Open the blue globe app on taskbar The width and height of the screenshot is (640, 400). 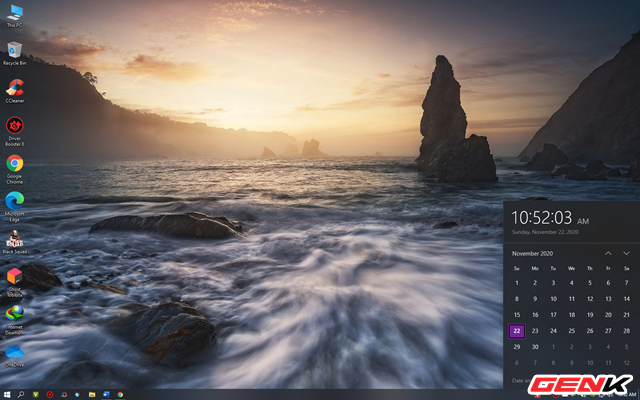pyautogui.click(x=77, y=395)
